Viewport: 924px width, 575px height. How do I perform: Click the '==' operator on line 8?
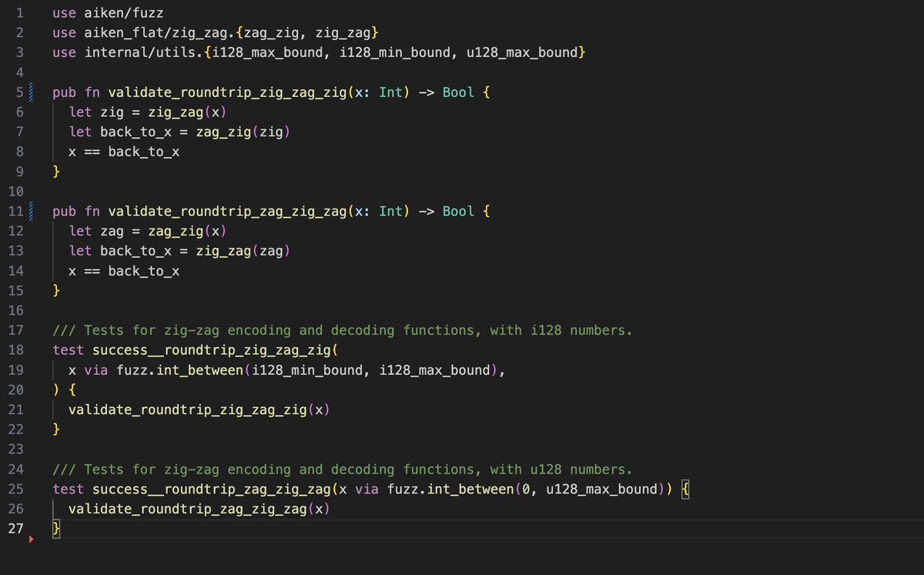92,152
